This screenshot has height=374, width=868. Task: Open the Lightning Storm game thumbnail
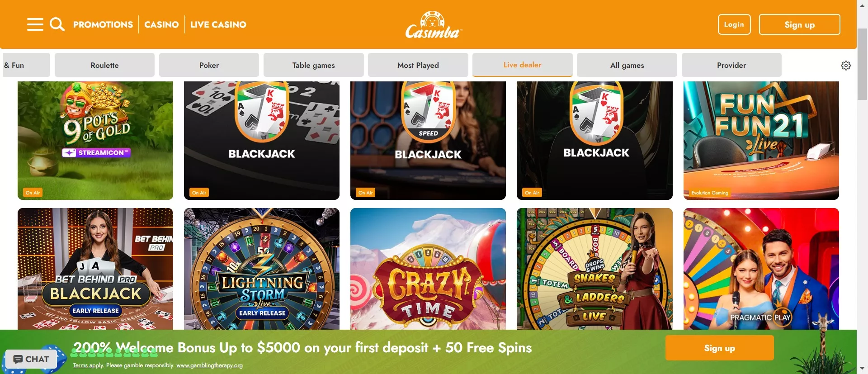tap(262, 269)
